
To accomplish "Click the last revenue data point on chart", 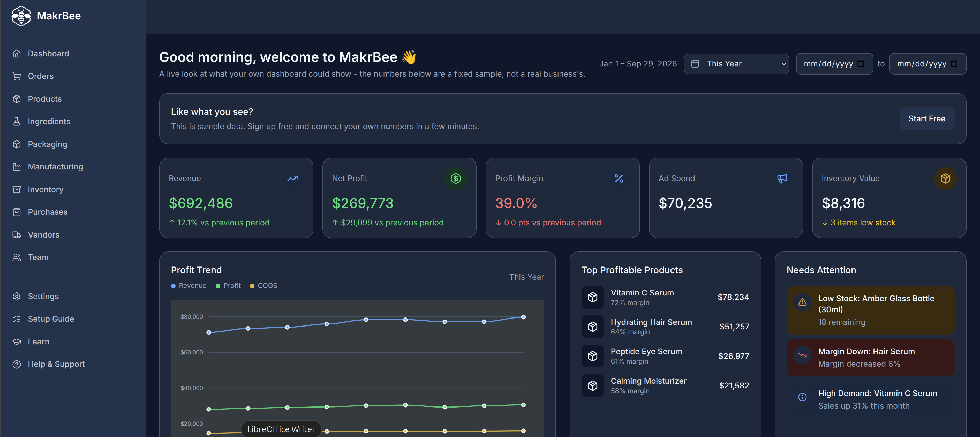I will click(x=523, y=317).
